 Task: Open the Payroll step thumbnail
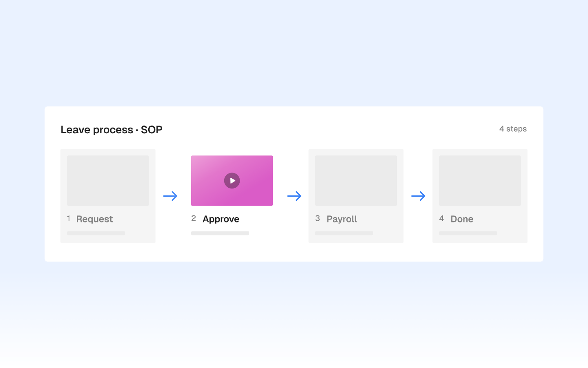[356, 180]
